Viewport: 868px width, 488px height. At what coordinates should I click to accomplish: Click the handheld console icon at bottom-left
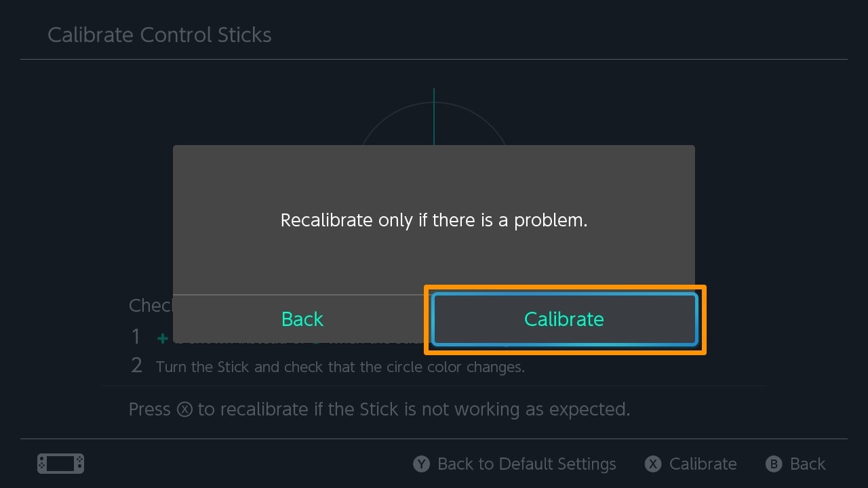click(x=60, y=464)
